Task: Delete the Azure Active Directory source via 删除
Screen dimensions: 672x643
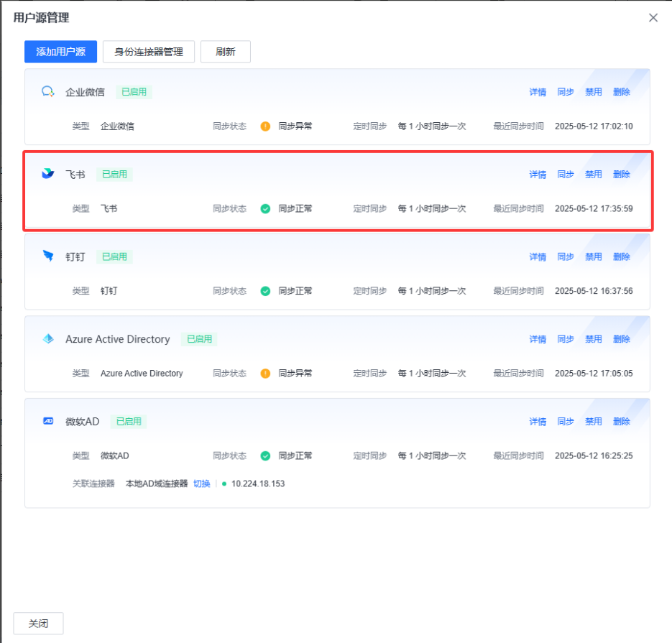Action: click(x=622, y=339)
